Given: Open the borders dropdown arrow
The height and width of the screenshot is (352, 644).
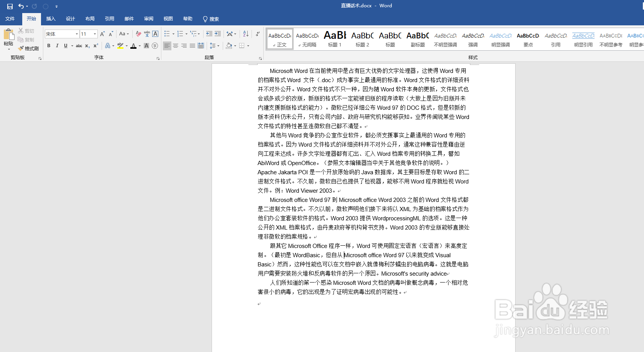Looking at the screenshot, I should tap(248, 46).
